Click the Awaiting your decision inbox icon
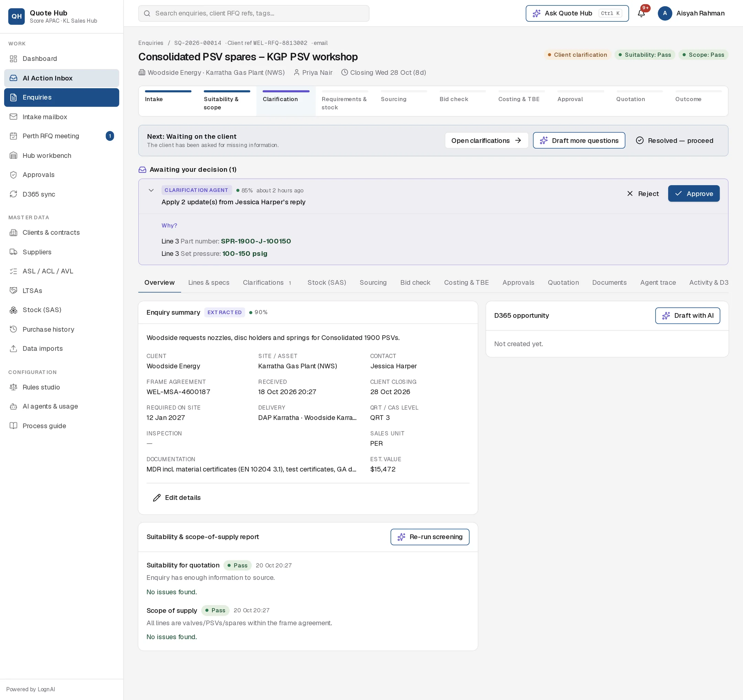The width and height of the screenshot is (743, 700). click(142, 169)
